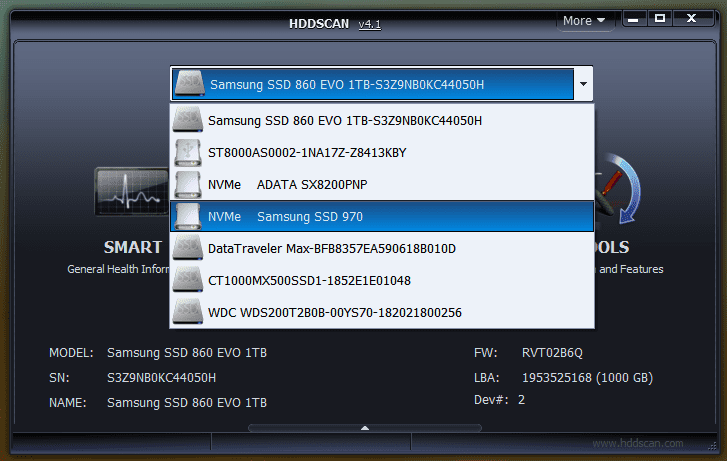Choose NVMe ADATA SX8200PNP drive
This screenshot has width=727, height=461.
click(382, 185)
